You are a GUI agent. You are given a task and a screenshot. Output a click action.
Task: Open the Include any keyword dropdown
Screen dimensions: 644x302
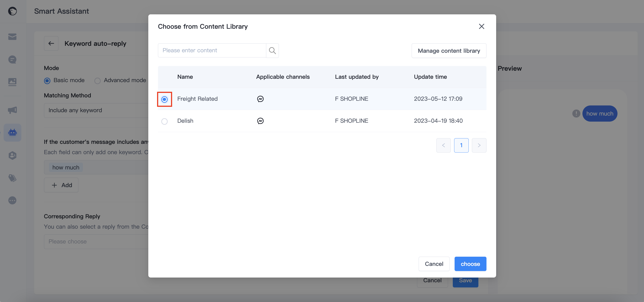pyautogui.click(x=96, y=110)
